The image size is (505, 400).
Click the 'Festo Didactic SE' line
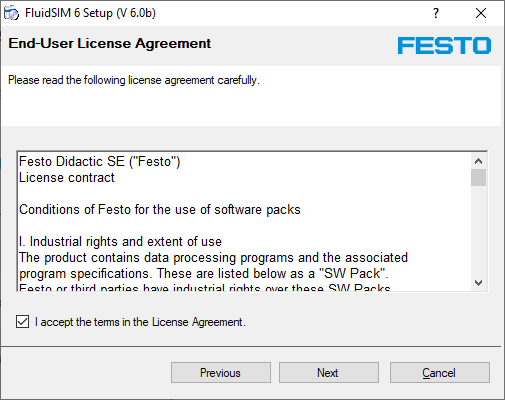click(100, 162)
